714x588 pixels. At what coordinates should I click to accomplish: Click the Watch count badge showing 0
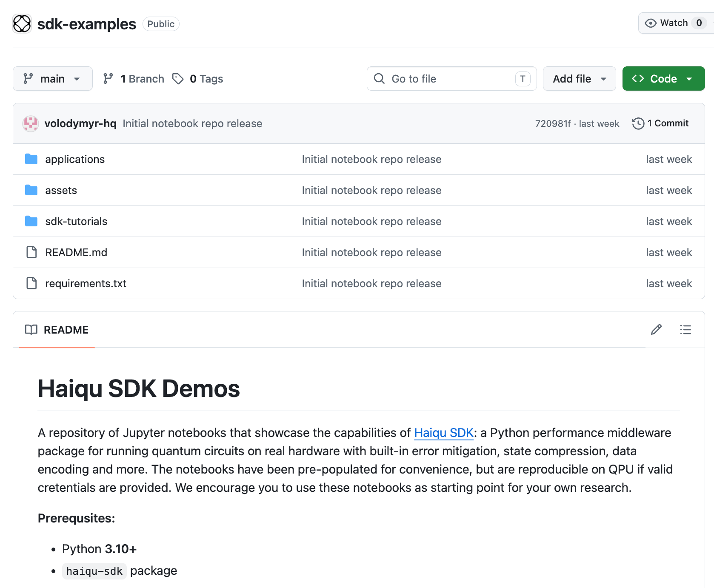[x=699, y=23]
